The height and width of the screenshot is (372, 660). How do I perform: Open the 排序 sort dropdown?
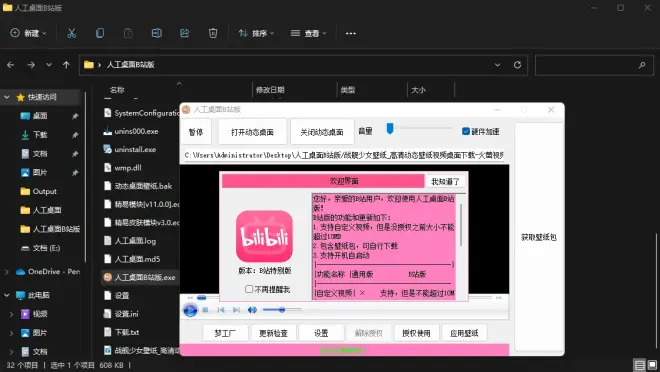pyautogui.click(x=256, y=33)
